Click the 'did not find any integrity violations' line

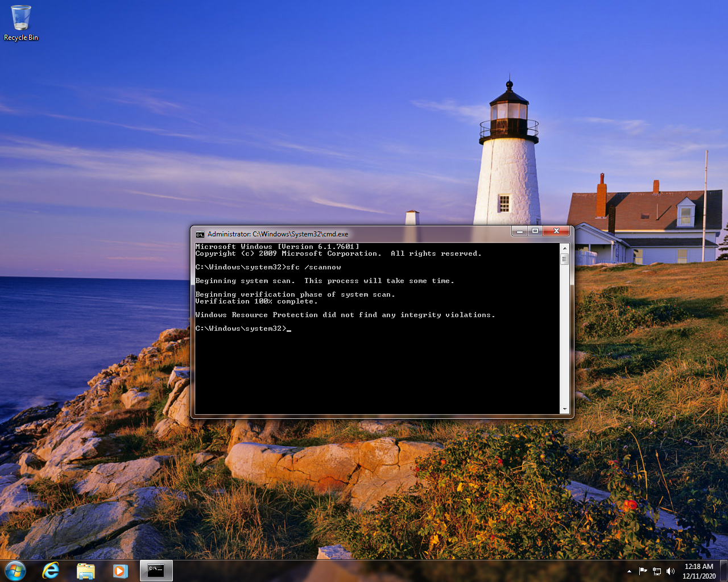pyautogui.click(x=345, y=315)
